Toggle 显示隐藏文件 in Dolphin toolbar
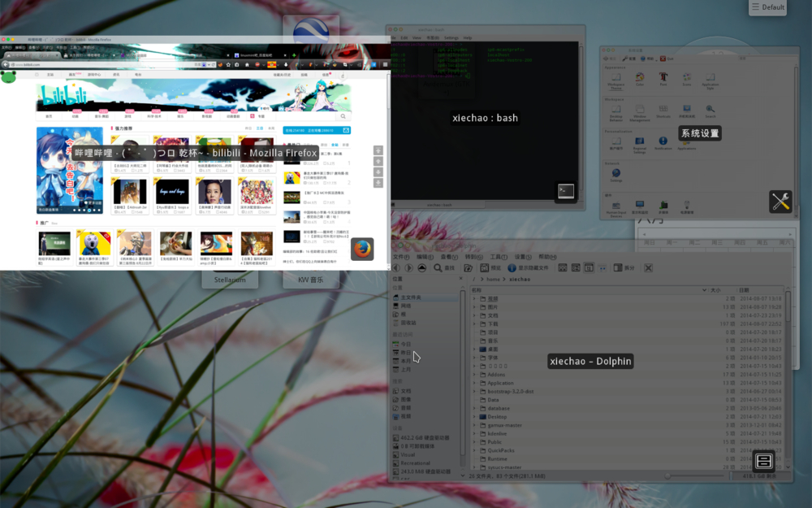Viewport: 812px width, 508px height. point(528,268)
